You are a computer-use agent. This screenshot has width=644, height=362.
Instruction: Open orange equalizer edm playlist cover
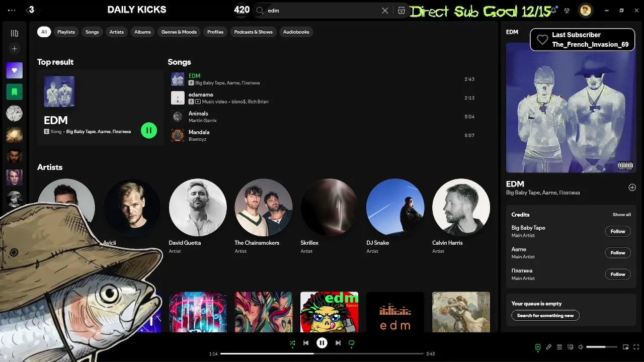[x=395, y=312]
